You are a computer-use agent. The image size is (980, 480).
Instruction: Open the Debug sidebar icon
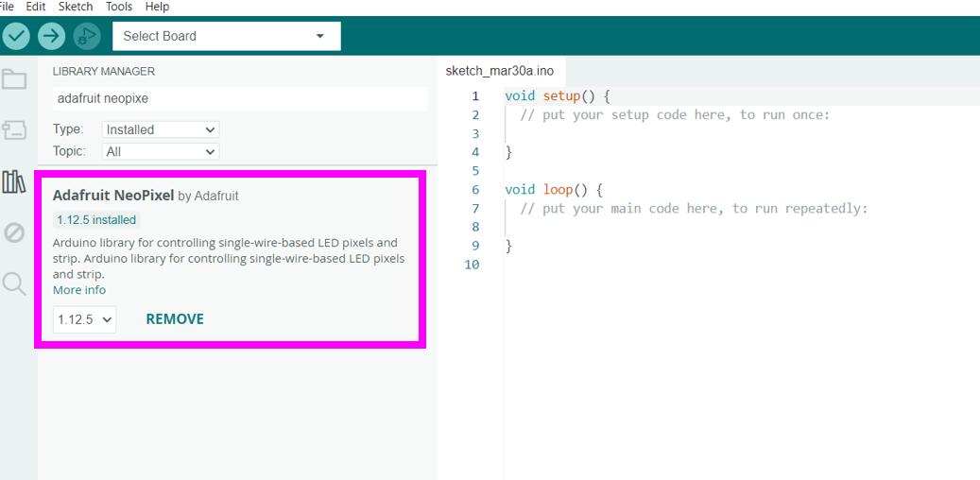[14, 233]
